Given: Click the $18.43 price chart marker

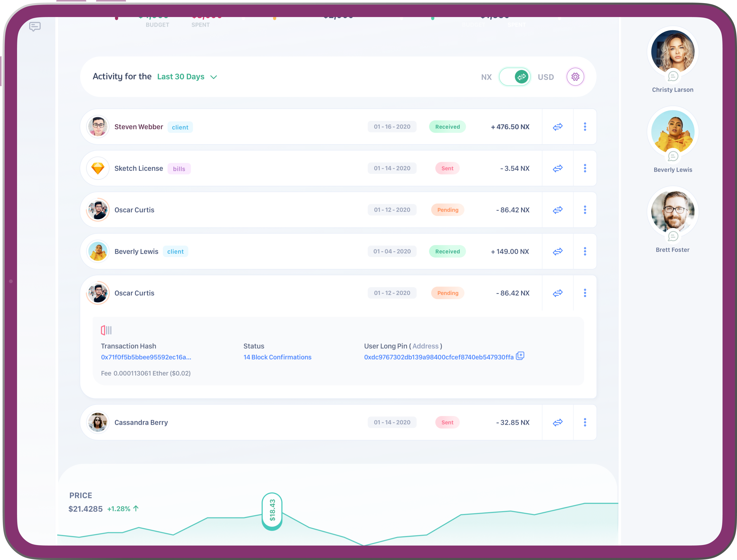Looking at the screenshot, I should pos(272,510).
